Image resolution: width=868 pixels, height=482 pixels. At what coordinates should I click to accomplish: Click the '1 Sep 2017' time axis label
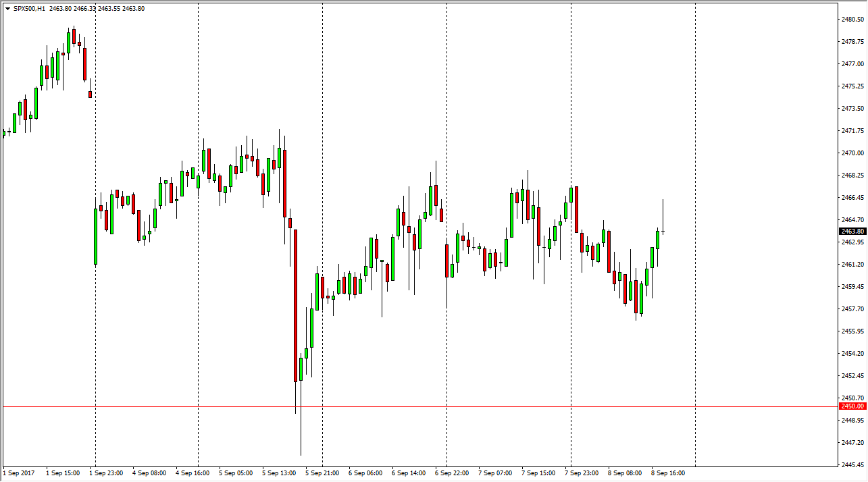click(x=19, y=473)
